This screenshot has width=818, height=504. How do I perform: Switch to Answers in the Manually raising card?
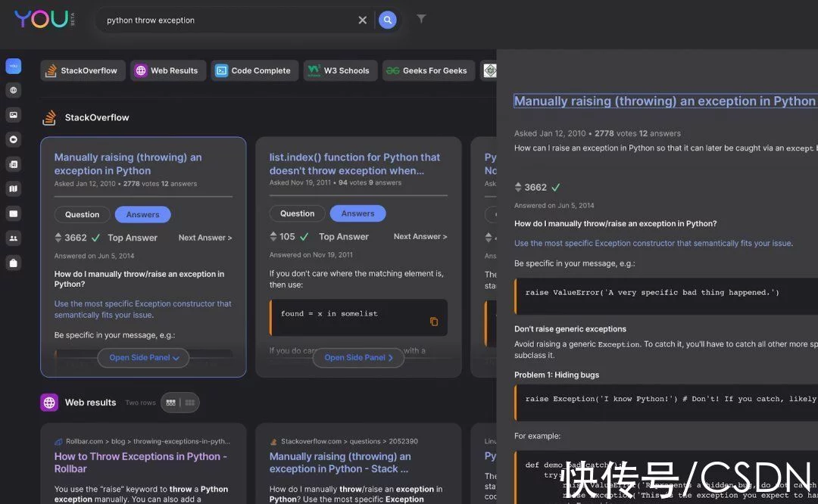pyautogui.click(x=142, y=214)
